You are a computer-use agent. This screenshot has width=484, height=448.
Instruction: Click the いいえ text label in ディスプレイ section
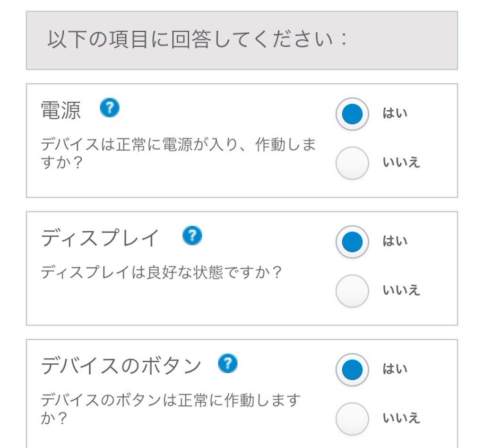point(401,290)
